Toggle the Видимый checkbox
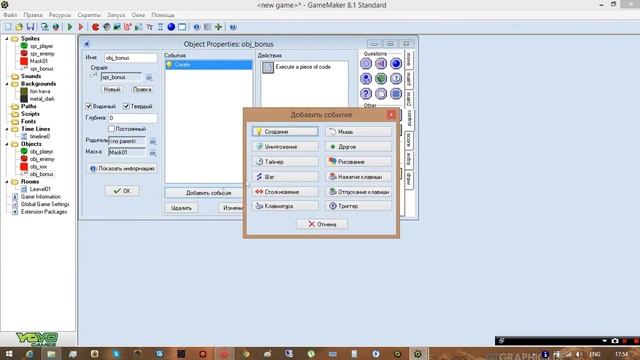The width and height of the screenshot is (640, 360). pos(89,106)
